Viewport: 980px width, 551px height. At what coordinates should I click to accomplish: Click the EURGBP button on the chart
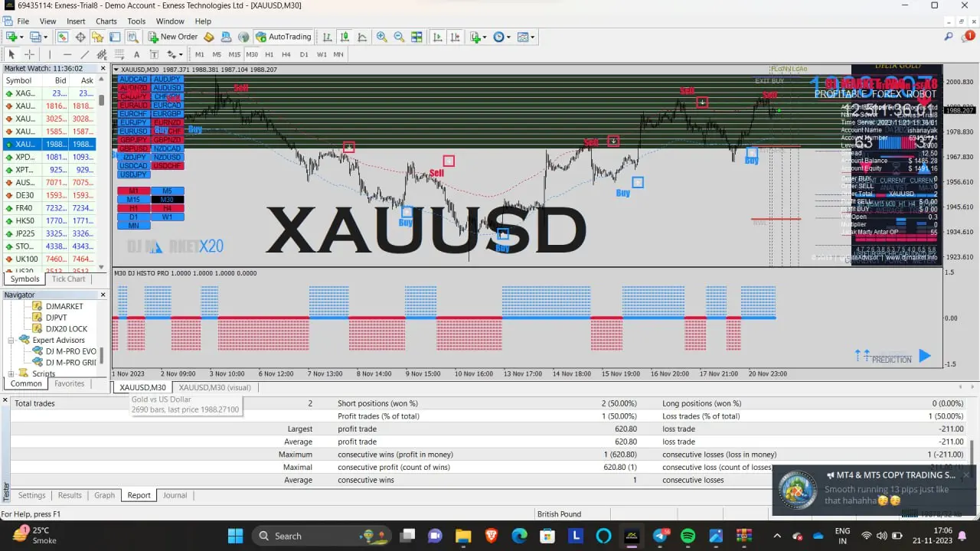[x=167, y=114]
